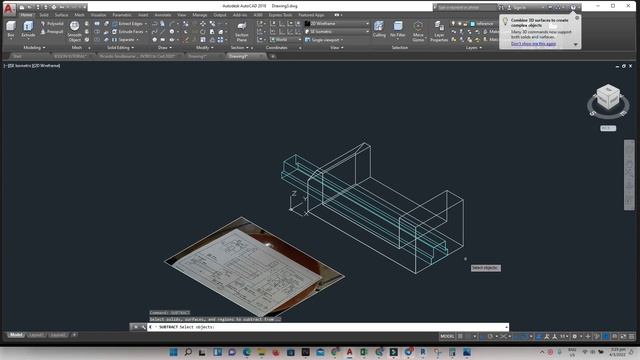This screenshot has height=360, width=640.
Task: Switch to the Manage ribbon tab
Action: 200,15
